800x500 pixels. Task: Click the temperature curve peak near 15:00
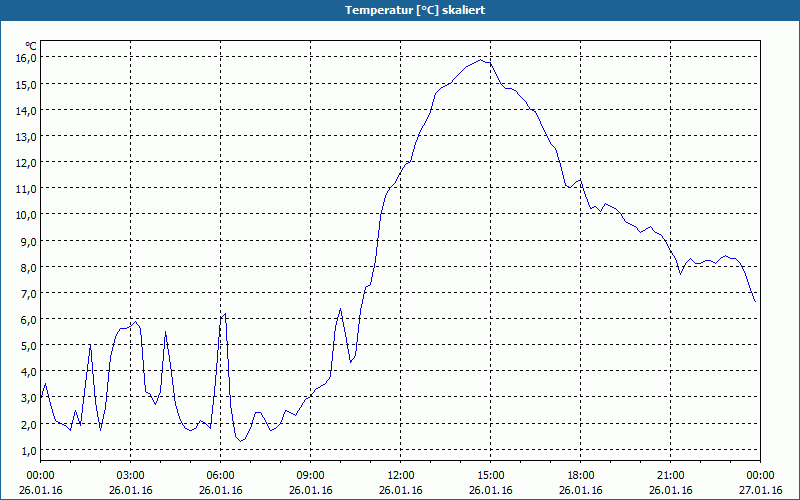point(480,60)
